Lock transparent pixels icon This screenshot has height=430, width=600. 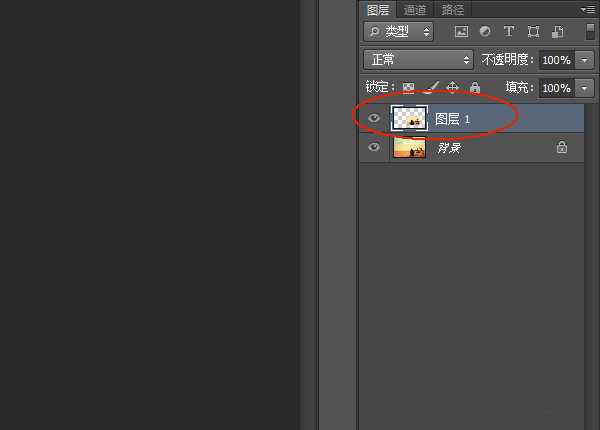click(x=408, y=88)
